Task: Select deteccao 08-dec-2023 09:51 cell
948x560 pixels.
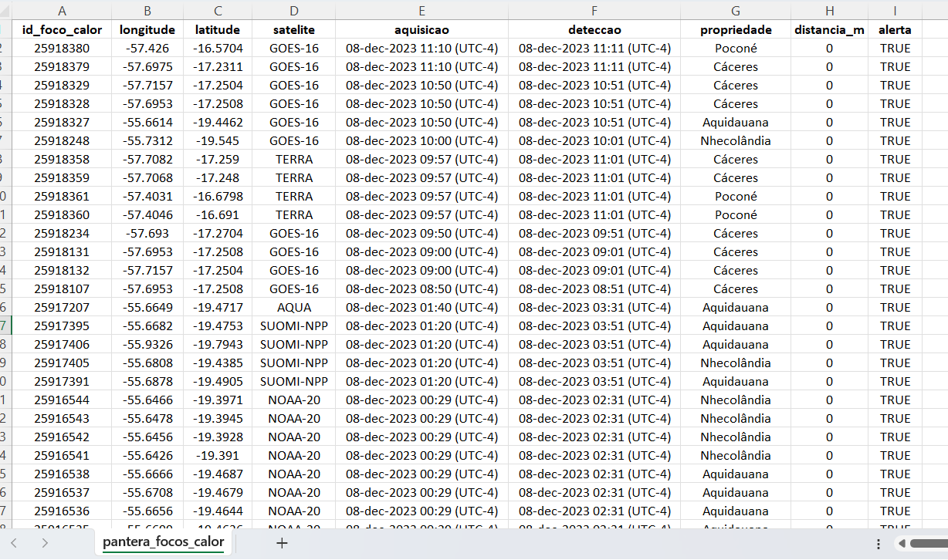Action: pos(594,233)
